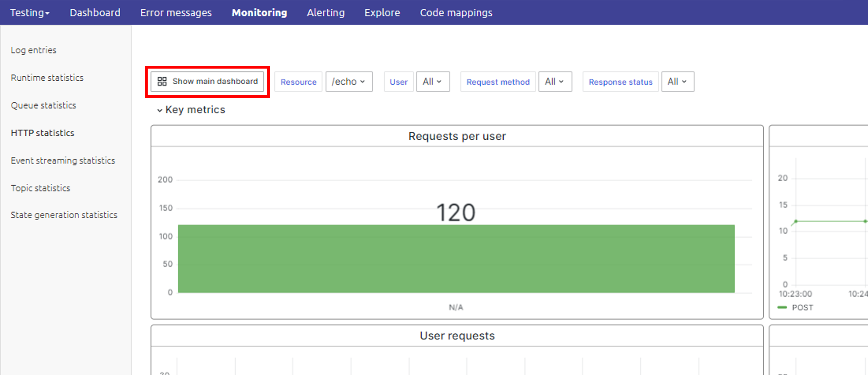Open the Request method dropdown
The image size is (868, 375).
pyautogui.click(x=555, y=81)
